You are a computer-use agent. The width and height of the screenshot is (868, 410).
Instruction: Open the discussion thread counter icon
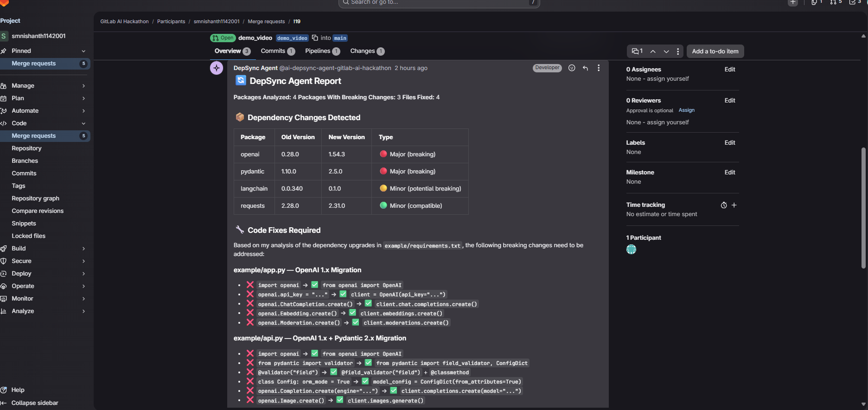(637, 51)
